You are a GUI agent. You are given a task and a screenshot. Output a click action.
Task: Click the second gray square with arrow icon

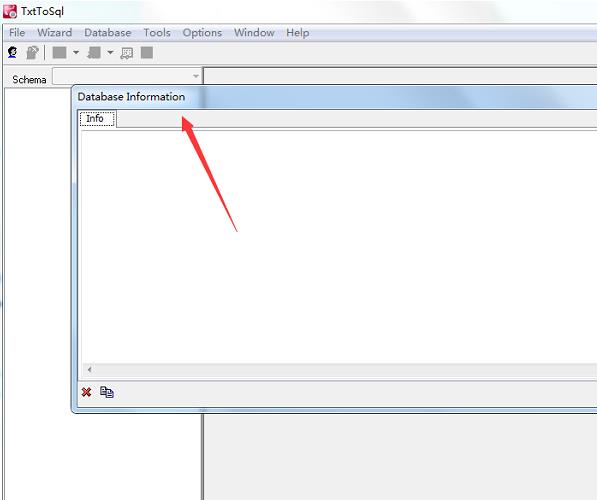[94, 53]
